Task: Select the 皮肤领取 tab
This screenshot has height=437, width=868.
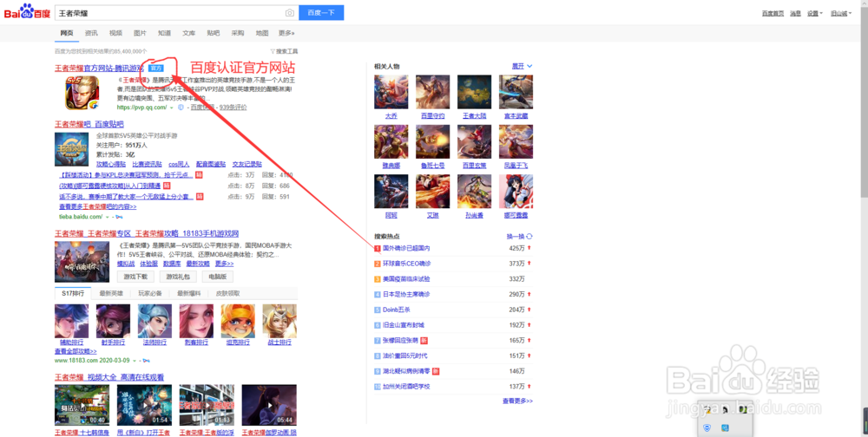Action: click(227, 293)
